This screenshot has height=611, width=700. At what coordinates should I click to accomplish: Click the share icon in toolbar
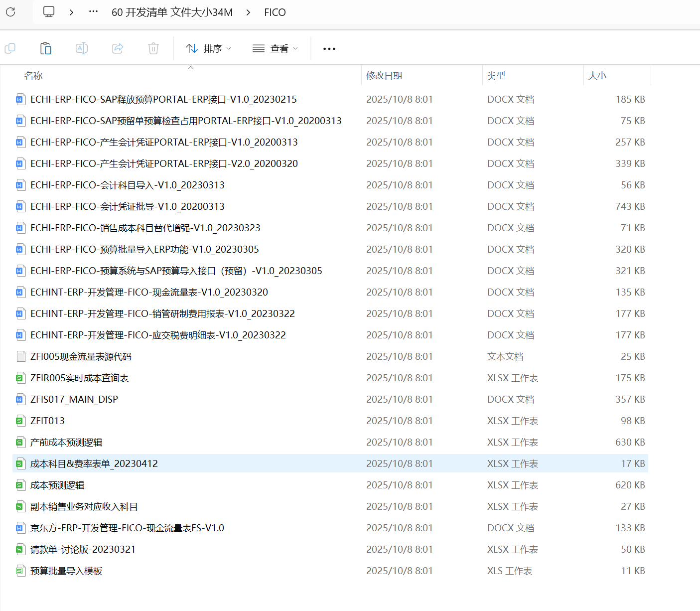pyautogui.click(x=118, y=48)
